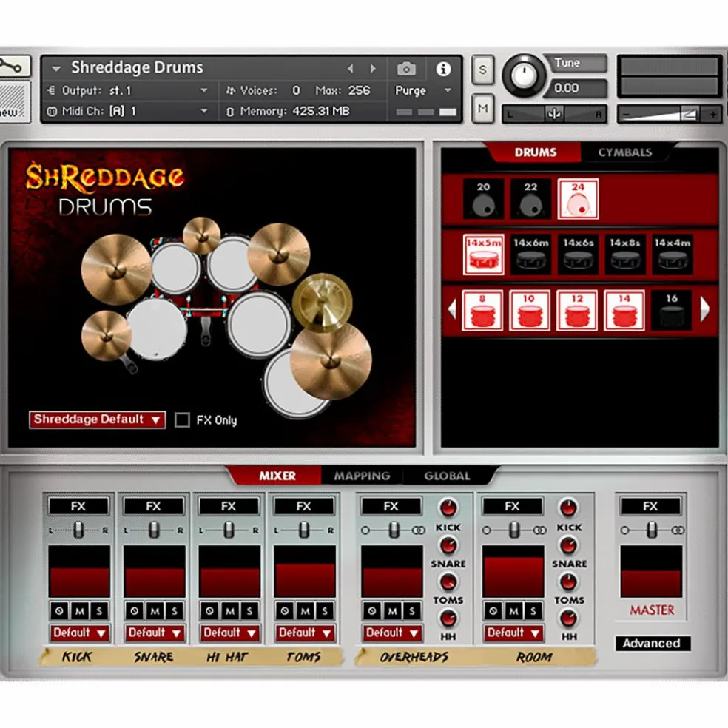Open the OVERHEADS channel output routing icon
Screen dimensions: 728x728
tap(372, 611)
